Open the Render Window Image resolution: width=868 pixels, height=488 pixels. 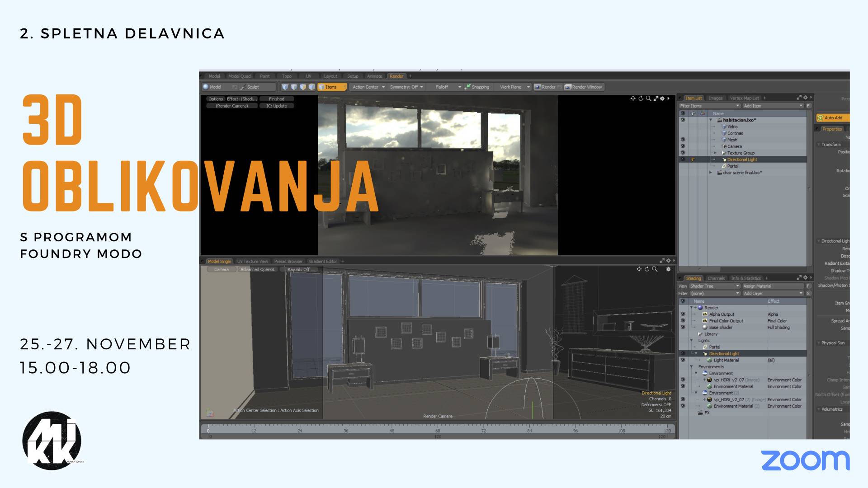click(583, 87)
